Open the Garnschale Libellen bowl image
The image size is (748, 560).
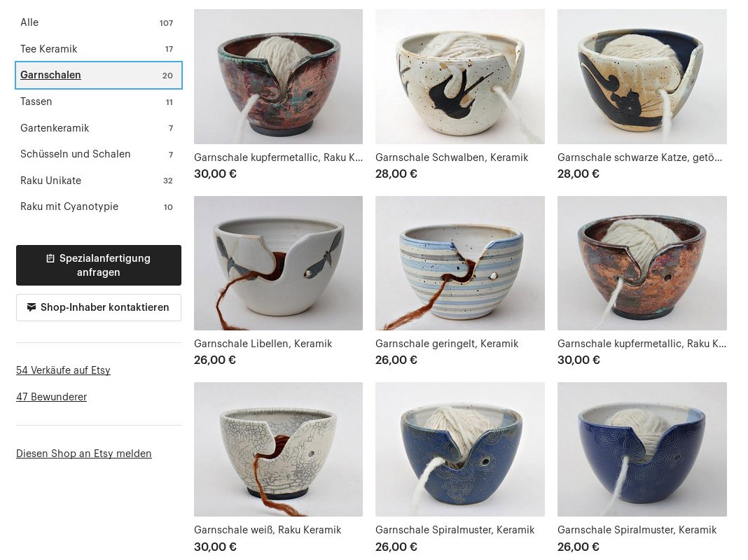click(x=278, y=263)
